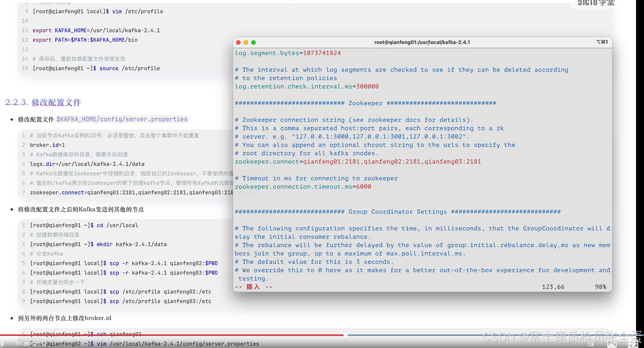Click the progress bar scrubber handle
Image resolution: width=644 pixels, height=348 pixels.
[345, 335]
